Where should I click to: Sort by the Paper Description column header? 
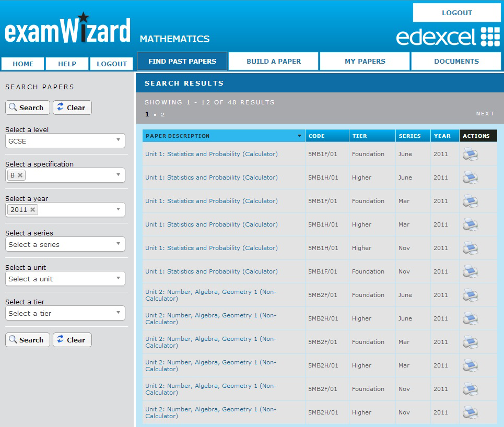224,136
